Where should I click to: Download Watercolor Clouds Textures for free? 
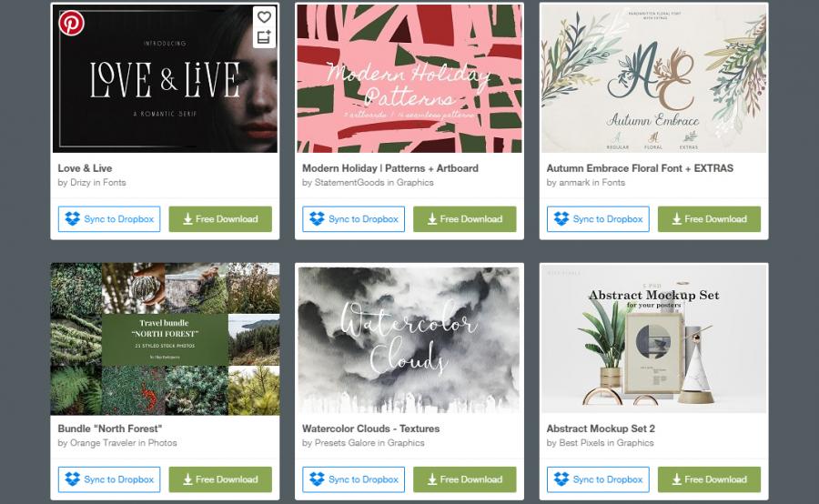pos(465,479)
